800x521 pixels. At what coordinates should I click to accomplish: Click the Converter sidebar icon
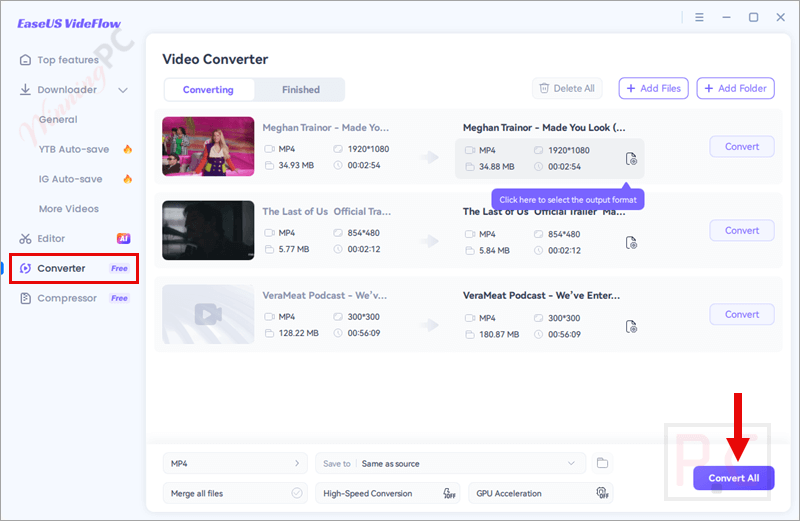(x=25, y=268)
